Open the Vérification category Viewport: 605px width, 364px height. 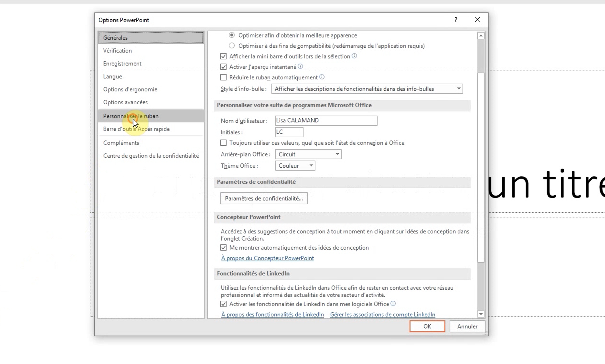[151, 50]
